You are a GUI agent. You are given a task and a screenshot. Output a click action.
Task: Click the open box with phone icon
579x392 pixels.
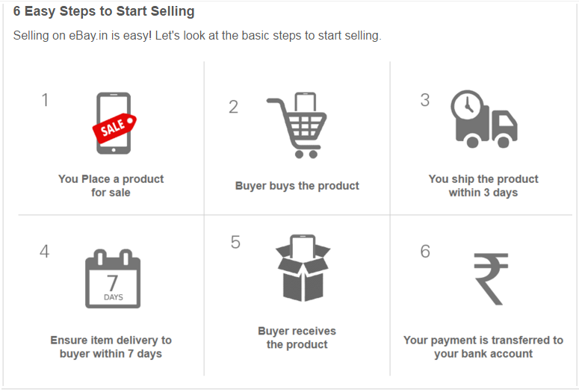[x=303, y=267]
